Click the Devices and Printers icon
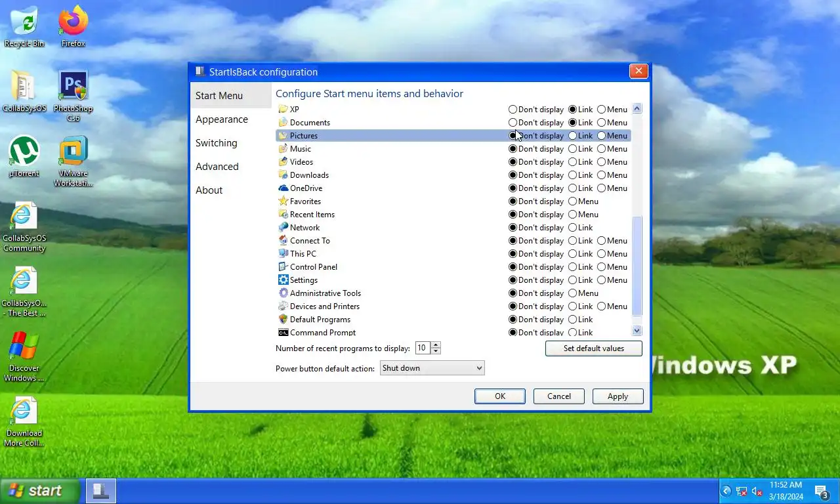 click(283, 306)
